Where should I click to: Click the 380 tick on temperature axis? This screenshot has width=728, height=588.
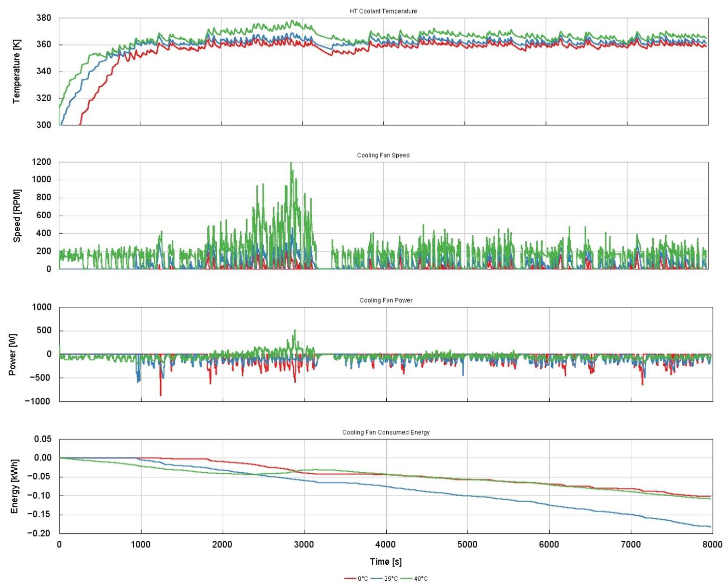(x=44, y=18)
